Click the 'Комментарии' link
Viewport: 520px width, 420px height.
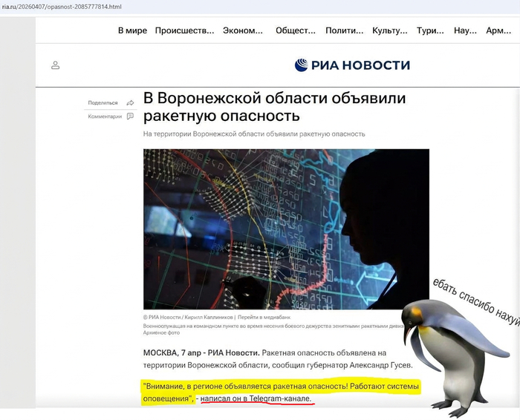click(105, 117)
